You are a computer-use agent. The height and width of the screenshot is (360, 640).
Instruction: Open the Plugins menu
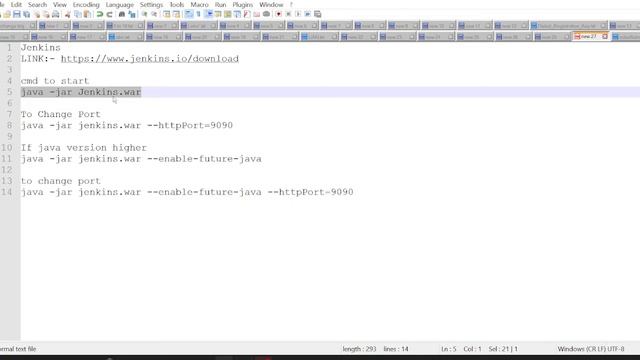[242, 4]
